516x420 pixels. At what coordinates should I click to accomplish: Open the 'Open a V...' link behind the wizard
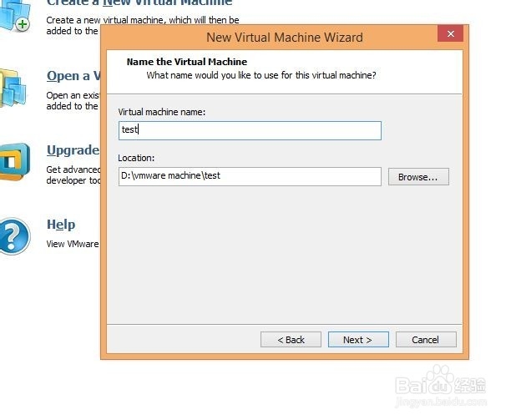[73, 76]
